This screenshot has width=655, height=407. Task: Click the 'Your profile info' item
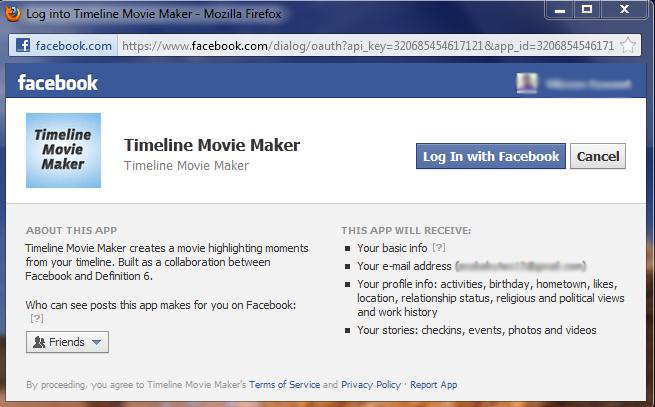coord(491,298)
